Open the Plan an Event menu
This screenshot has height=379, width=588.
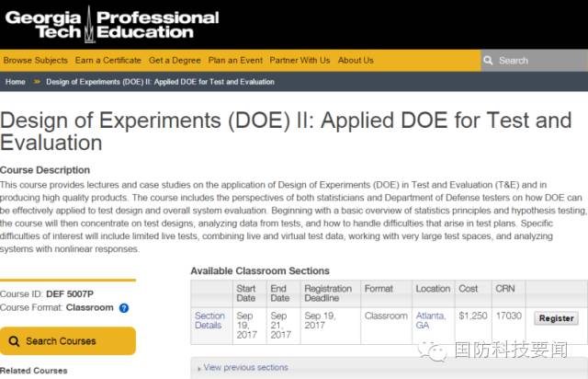[235, 61]
